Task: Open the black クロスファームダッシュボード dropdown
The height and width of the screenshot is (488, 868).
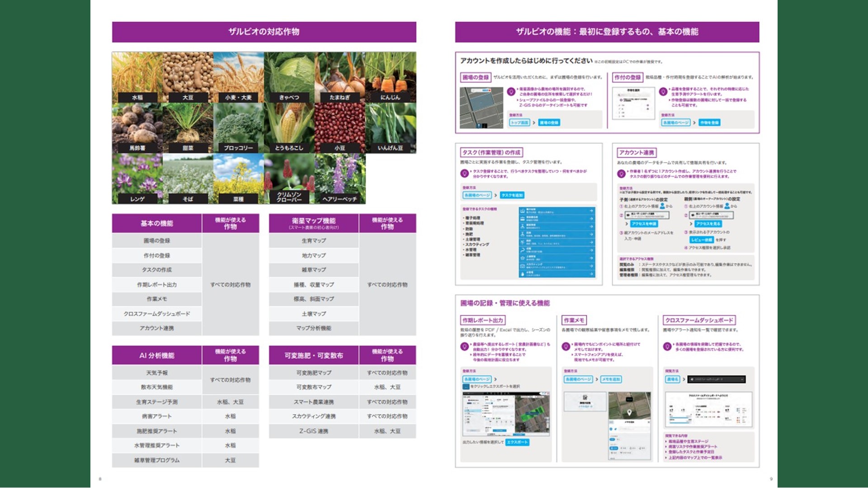Action: coord(717,379)
